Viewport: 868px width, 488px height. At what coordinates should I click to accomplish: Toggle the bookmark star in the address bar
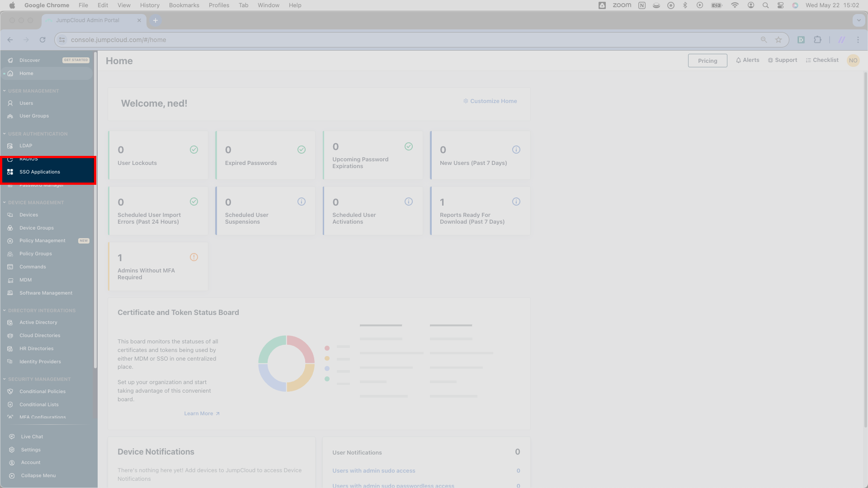[779, 40]
